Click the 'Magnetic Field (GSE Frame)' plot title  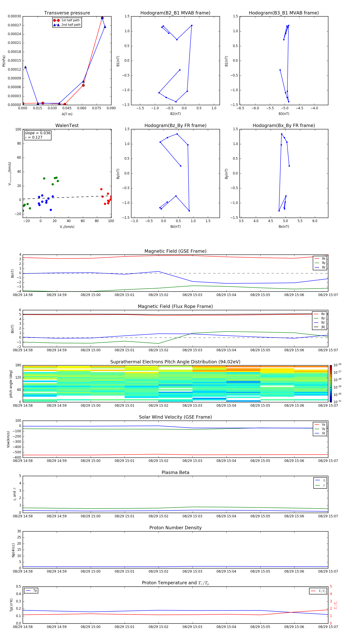pyautogui.click(x=175, y=251)
